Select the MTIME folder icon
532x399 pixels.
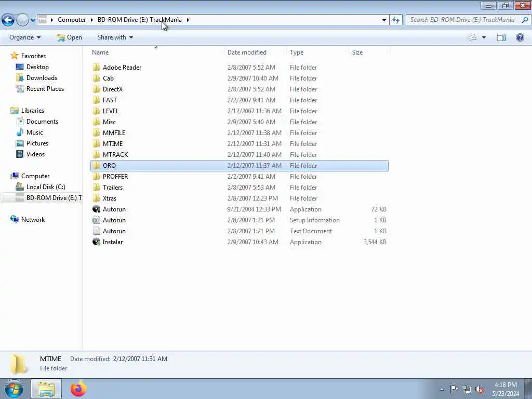(x=96, y=143)
